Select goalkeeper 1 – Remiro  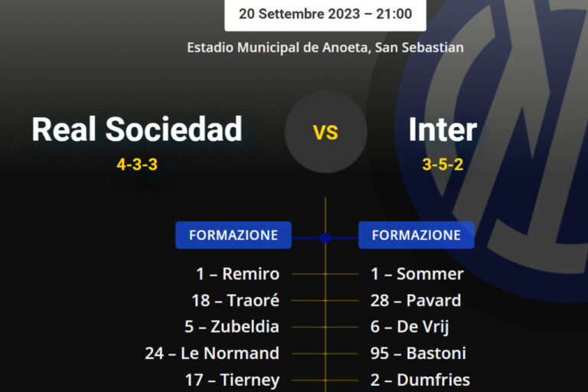(x=237, y=274)
